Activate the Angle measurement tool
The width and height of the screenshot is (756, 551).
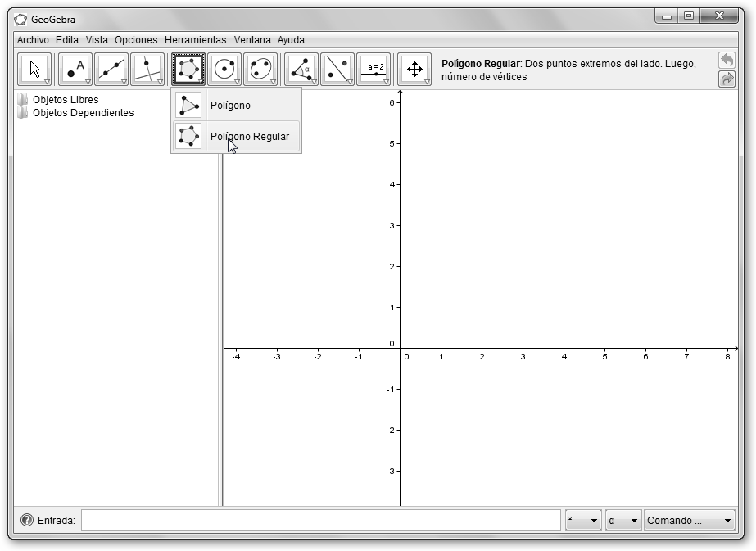coord(301,70)
